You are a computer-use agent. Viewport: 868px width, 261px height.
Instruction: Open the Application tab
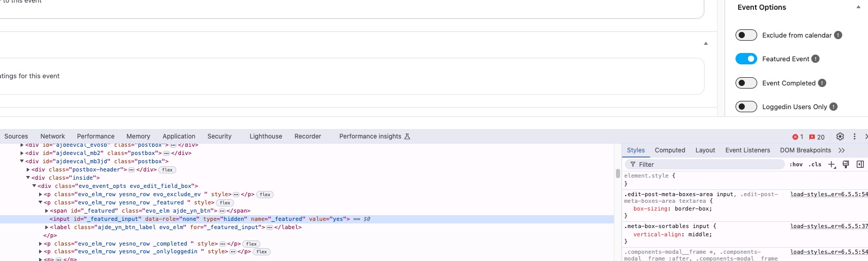[x=179, y=136]
